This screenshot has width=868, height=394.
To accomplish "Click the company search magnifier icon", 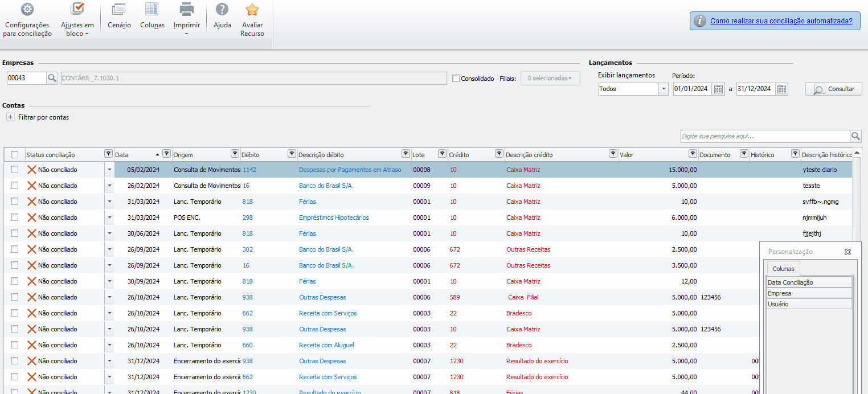I will 52,78.
